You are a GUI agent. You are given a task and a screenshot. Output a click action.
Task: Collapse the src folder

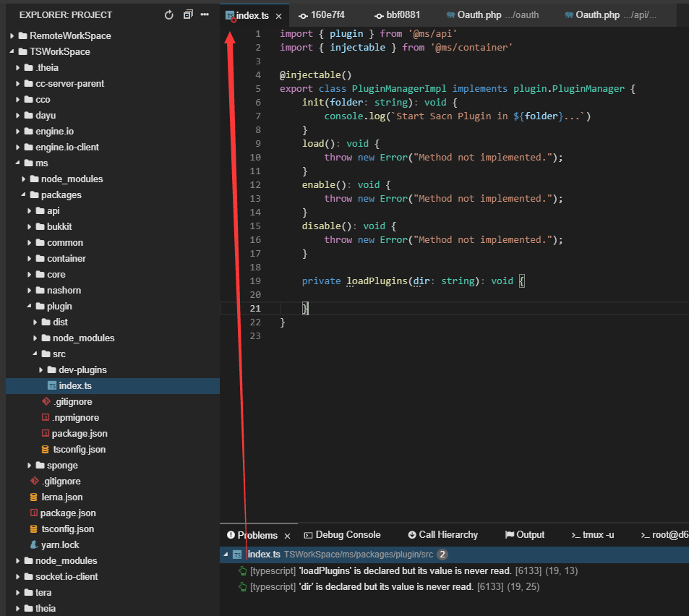click(x=35, y=354)
